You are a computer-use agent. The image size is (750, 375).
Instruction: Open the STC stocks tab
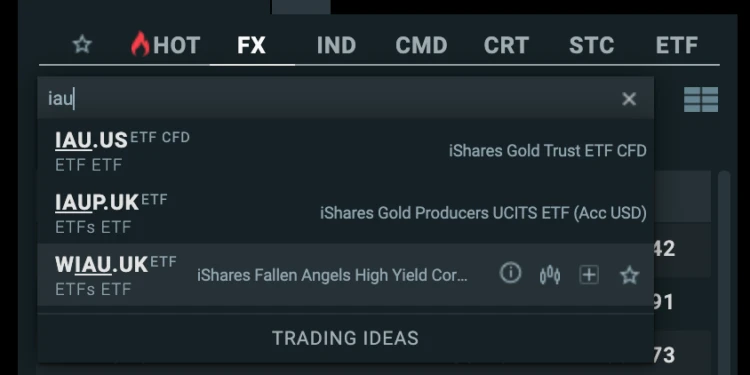[x=591, y=45]
